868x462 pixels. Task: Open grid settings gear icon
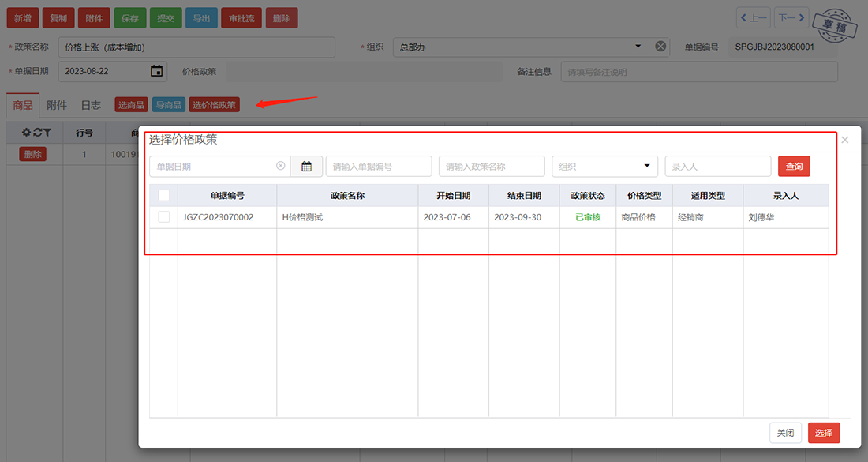tap(26, 133)
